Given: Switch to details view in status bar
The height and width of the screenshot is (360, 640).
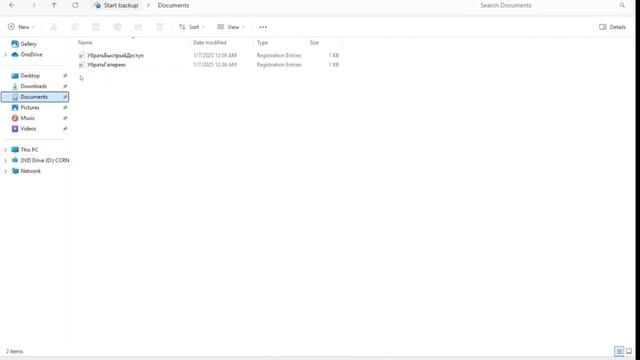Looking at the screenshot, I should click(619, 351).
